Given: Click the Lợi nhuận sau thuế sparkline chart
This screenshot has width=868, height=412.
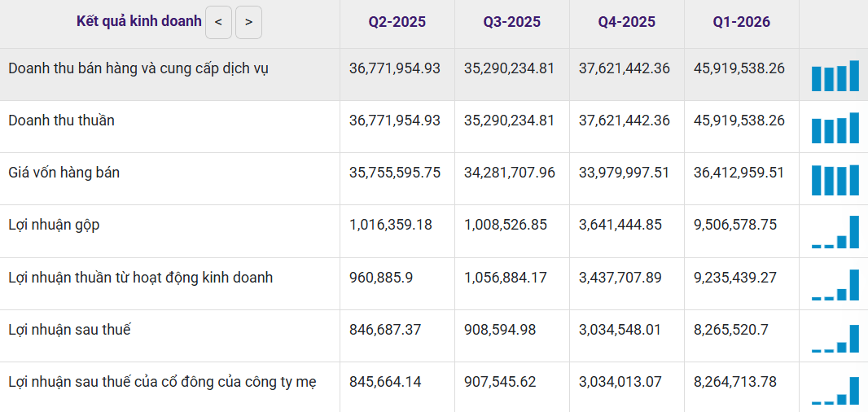Looking at the screenshot, I should tap(835, 337).
